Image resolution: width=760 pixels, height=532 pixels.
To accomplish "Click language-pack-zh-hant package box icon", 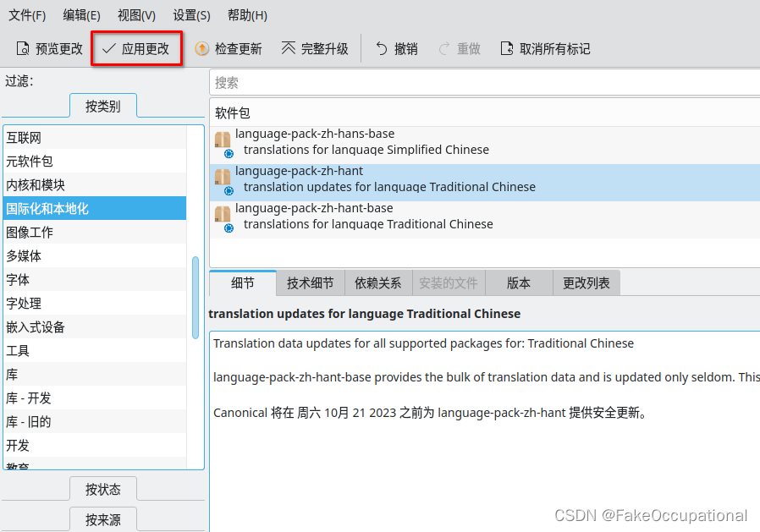I will [x=223, y=180].
